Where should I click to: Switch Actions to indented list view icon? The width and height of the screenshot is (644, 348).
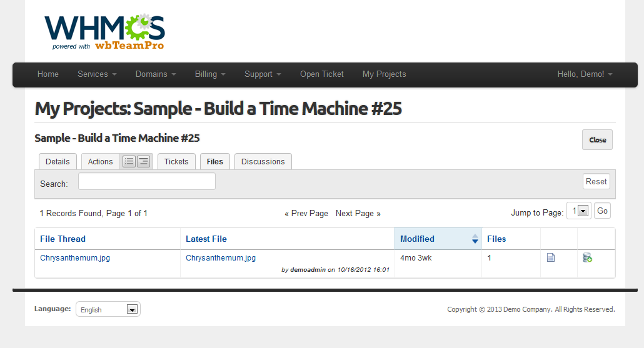144,162
